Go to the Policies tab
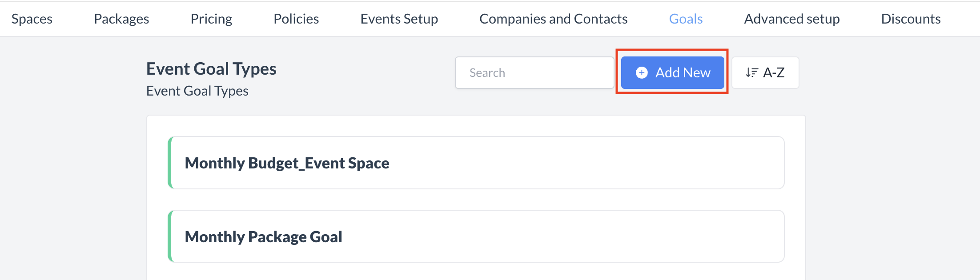Viewport: 980px width, 280px height. pyautogui.click(x=296, y=19)
